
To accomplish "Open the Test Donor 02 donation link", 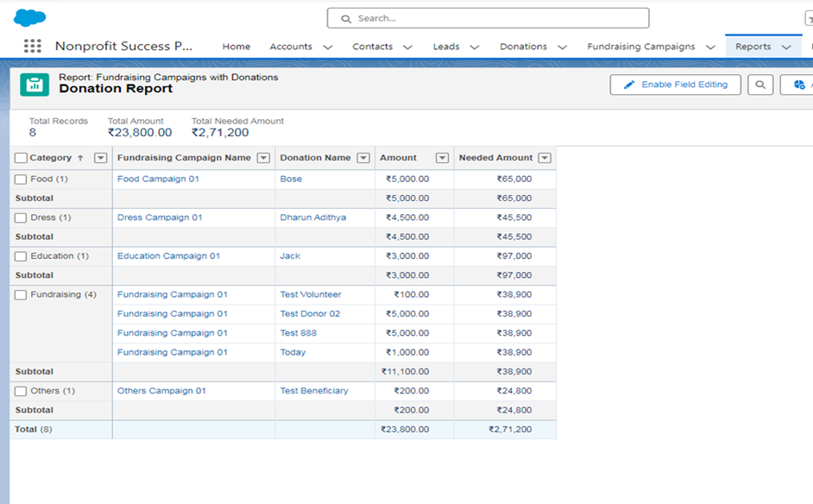I will [310, 313].
